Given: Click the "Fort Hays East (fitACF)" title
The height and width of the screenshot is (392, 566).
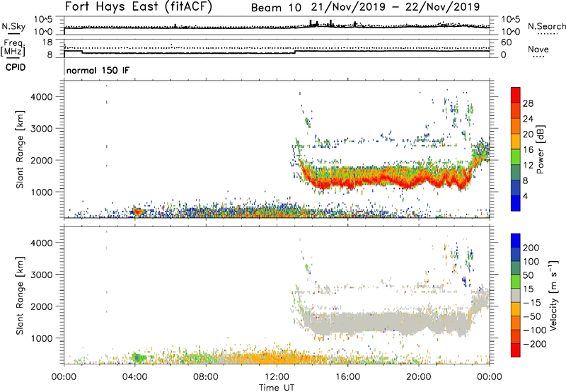Looking at the screenshot, I should pos(138,6).
